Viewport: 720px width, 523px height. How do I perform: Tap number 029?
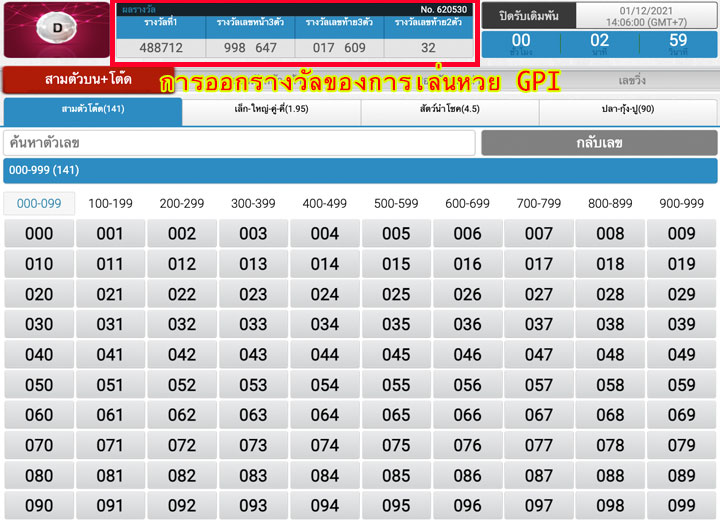tap(682, 294)
